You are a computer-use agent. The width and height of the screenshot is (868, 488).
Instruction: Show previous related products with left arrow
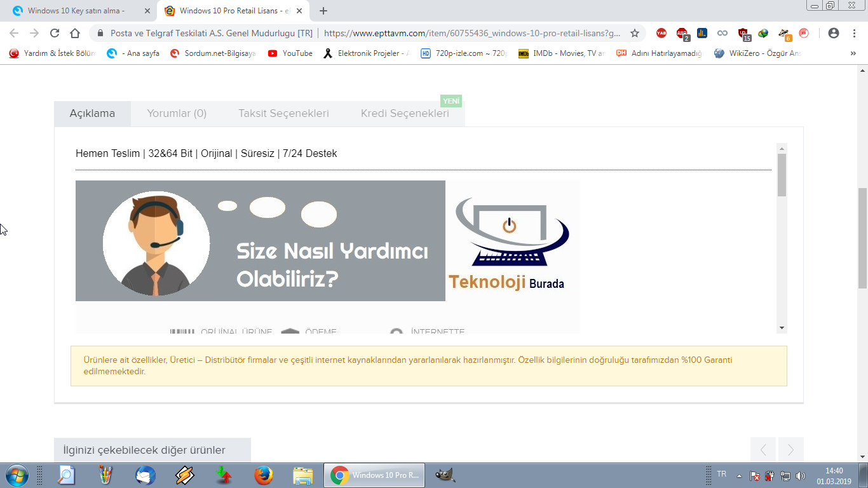click(763, 450)
